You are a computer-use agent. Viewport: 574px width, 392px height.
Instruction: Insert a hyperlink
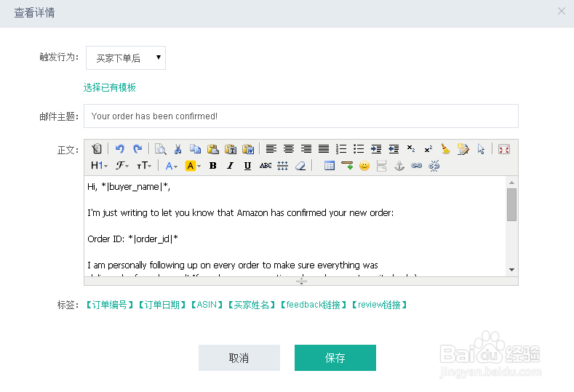click(x=417, y=166)
